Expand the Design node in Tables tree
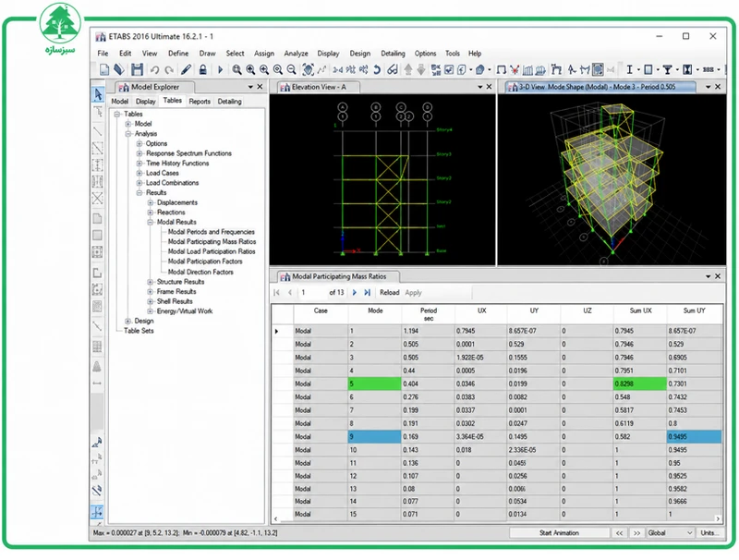This screenshot has height=560, width=739. click(x=127, y=321)
